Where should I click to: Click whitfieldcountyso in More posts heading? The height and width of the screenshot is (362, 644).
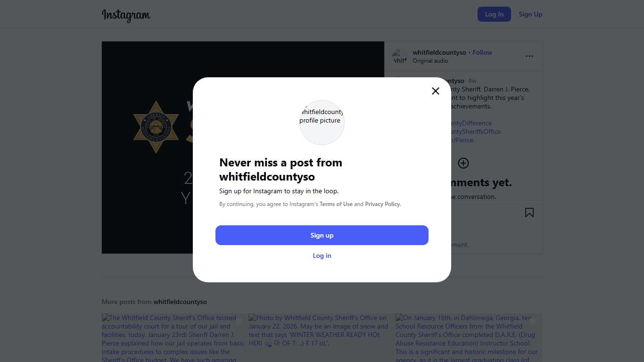(x=180, y=302)
